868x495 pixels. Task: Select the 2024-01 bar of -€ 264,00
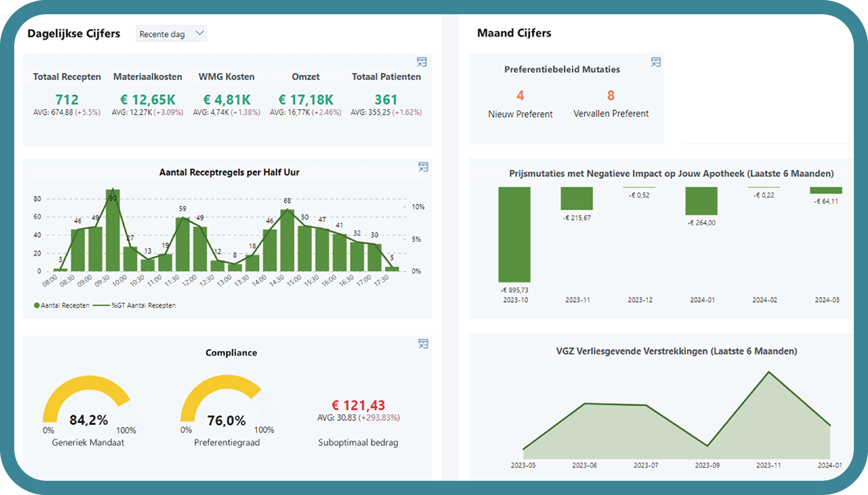click(x=702, y=201)
